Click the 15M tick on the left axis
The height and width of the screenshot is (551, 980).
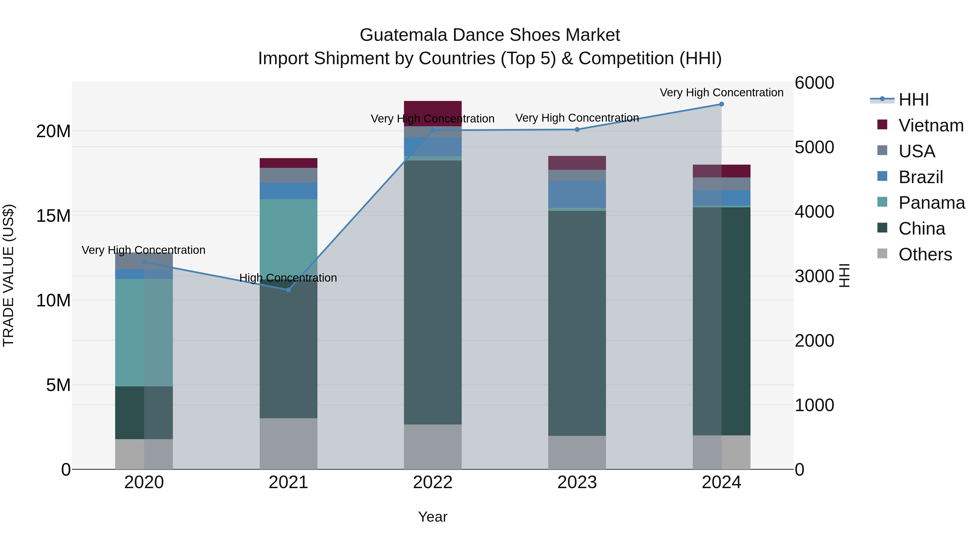(x=53, y=216)
